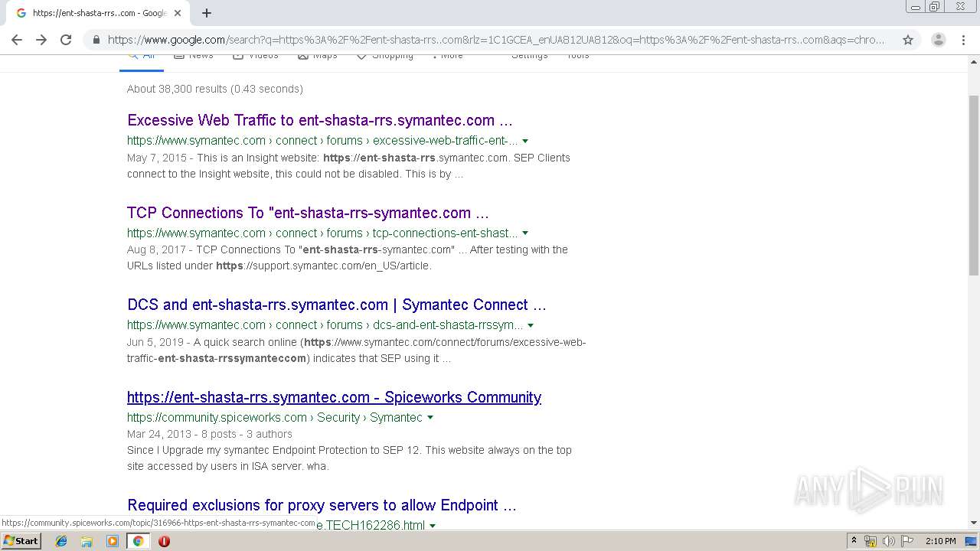This screenshot has width=980, height=551.
Task: Expand dropdown arrow for dcs-and-ent-shasta result URL
Action: (x=531, y=325)
